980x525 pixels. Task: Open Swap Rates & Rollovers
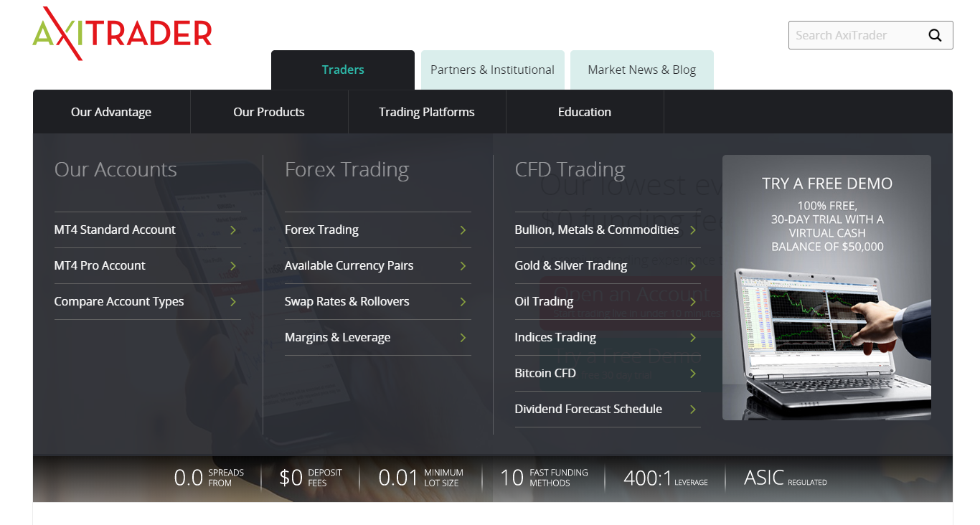point(378,301)
